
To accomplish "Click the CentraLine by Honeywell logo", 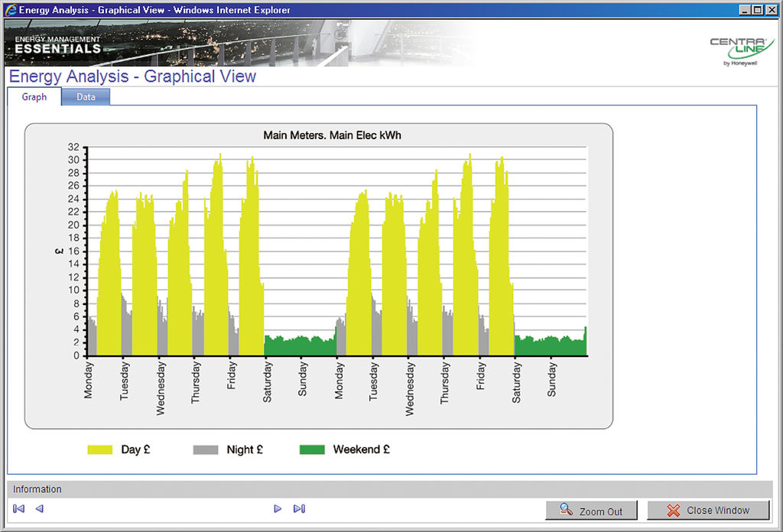I will [x=741, y=50].
